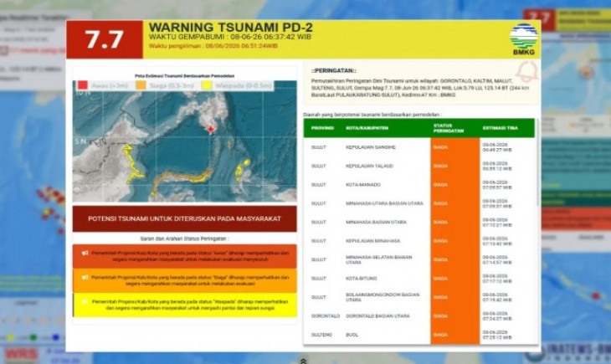611x364 pixels.
Task: Click the arrival time for Kepulauan Talaud
Action: click(x=497, y=166)
